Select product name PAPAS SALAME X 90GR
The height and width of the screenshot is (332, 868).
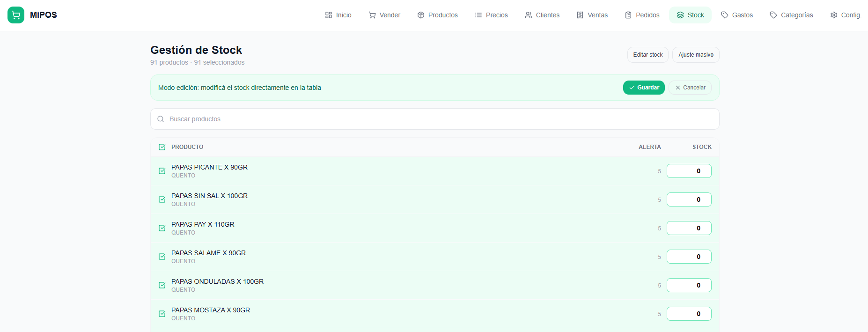click(208, 253)
